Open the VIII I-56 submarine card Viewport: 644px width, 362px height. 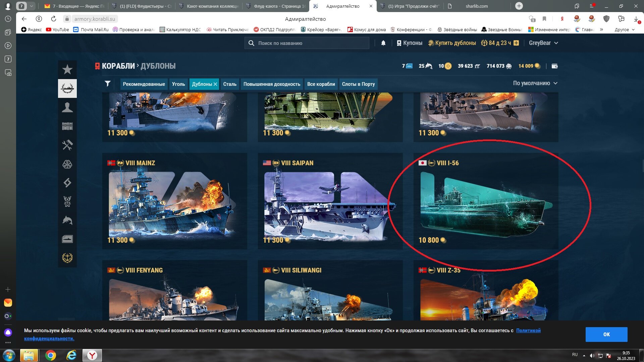[x=486, y=201]
